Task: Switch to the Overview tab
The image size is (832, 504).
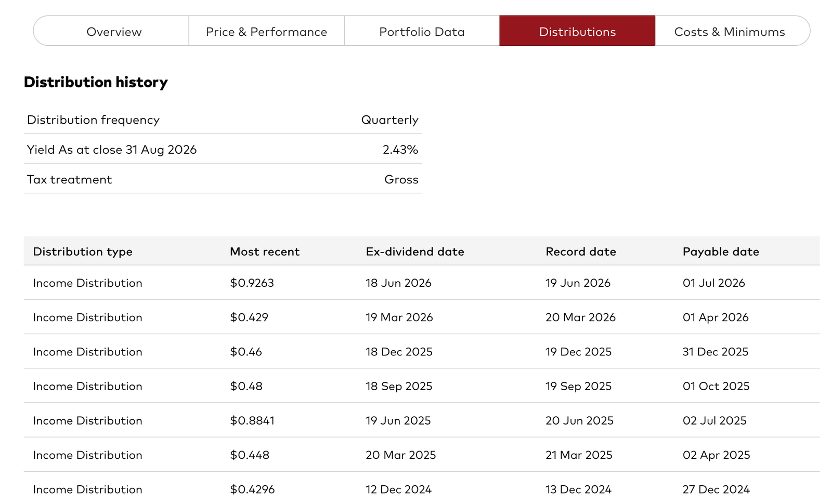Action: pos(111,31)
